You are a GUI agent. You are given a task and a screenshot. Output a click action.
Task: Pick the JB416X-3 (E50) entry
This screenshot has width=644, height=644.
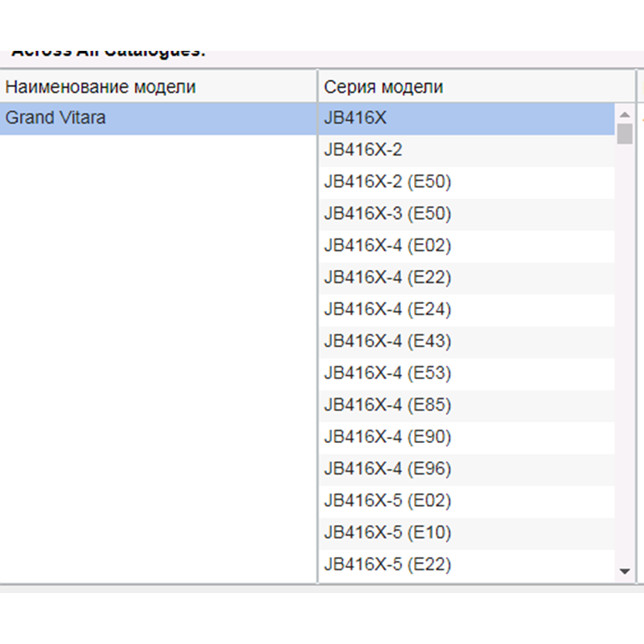388,214
